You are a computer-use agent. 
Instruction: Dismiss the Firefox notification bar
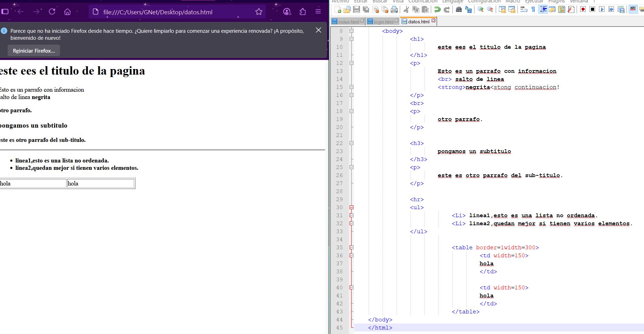(318, 30)
